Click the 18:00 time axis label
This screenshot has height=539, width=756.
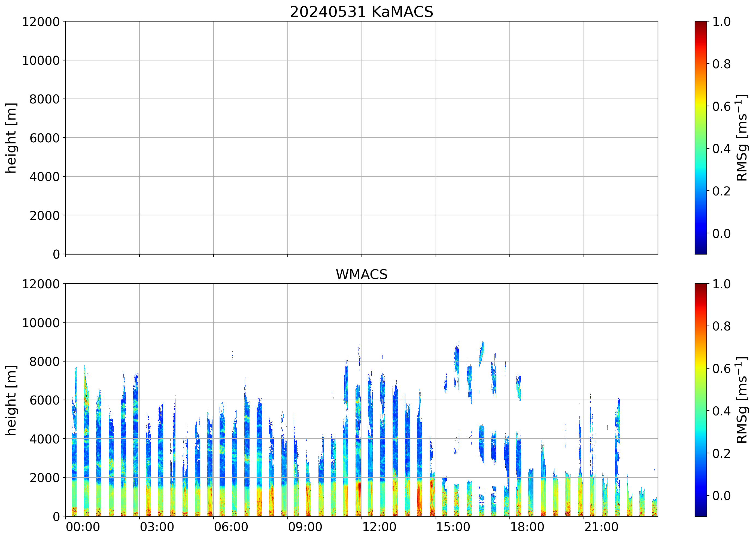(x=527, y=527)
